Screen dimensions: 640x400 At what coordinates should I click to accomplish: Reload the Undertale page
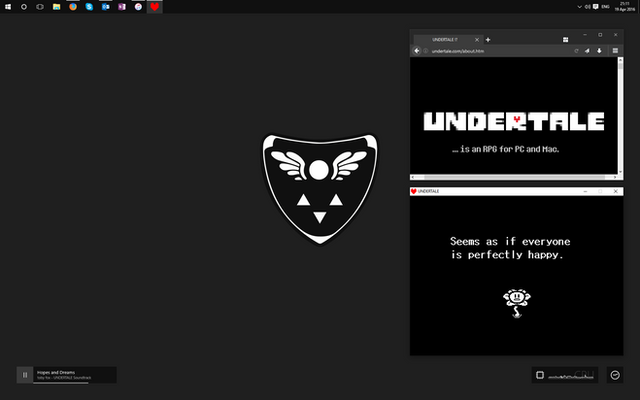(x=576, y=51)
